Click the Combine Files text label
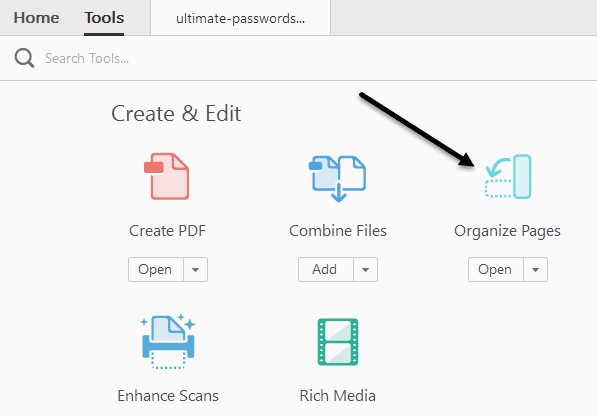Screen dimensions: 597x416 click(x=338, y=231)
